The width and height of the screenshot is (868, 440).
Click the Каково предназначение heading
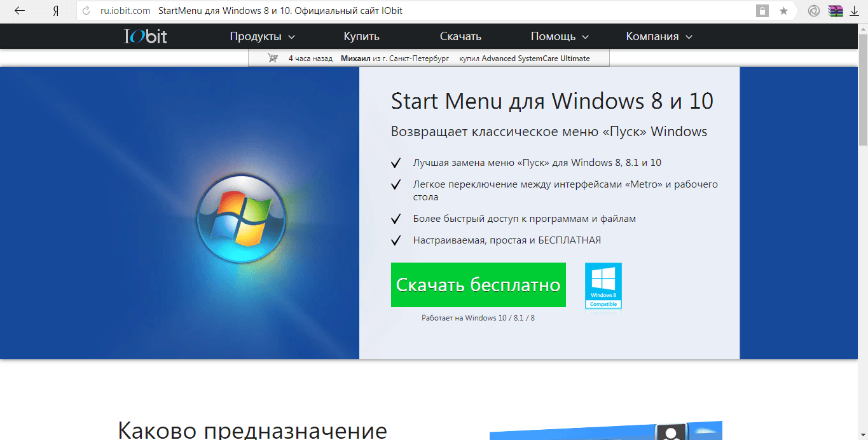(x=252, y=430)
